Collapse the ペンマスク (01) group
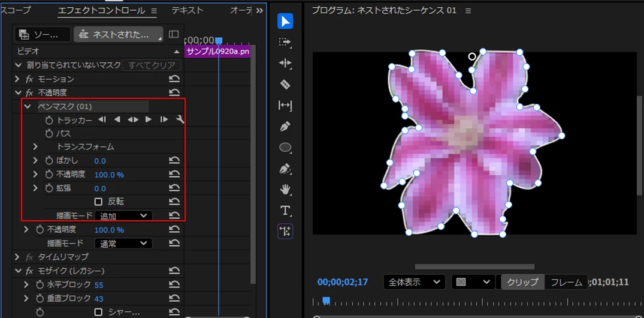The width and height of the screenshot is (644, 318). (x=28, y=107)
